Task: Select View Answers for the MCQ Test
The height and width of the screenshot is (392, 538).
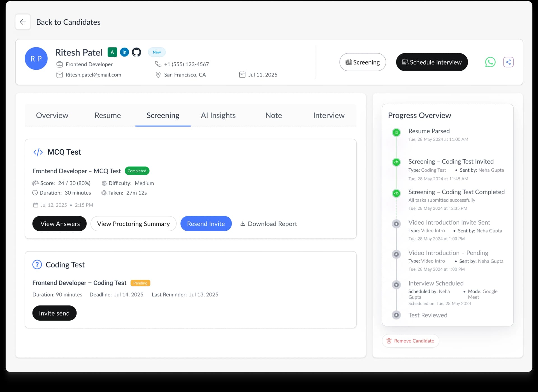Action: pyautogui.click(x=59, y=223)
